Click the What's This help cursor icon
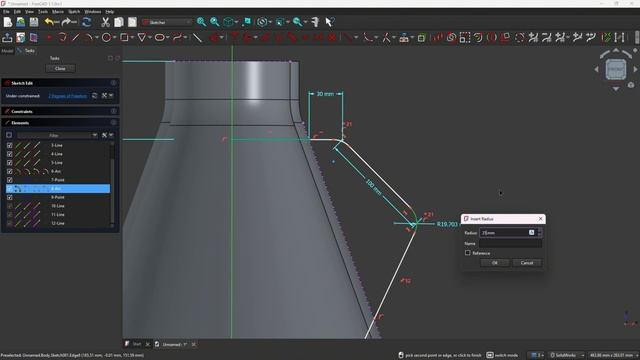Image resolution: width=640 pixels, height=360 pixels. (329, 22)
